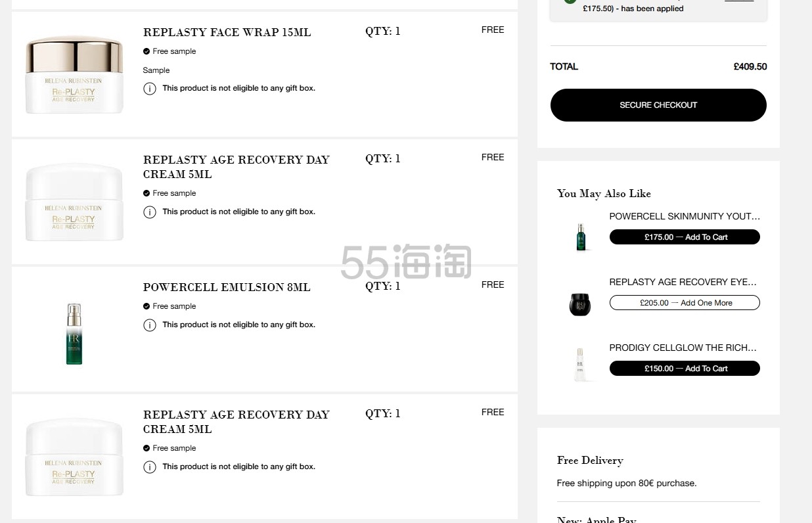
Task: Open Replasty Eye black jar thumbnail
Action: 580,303
